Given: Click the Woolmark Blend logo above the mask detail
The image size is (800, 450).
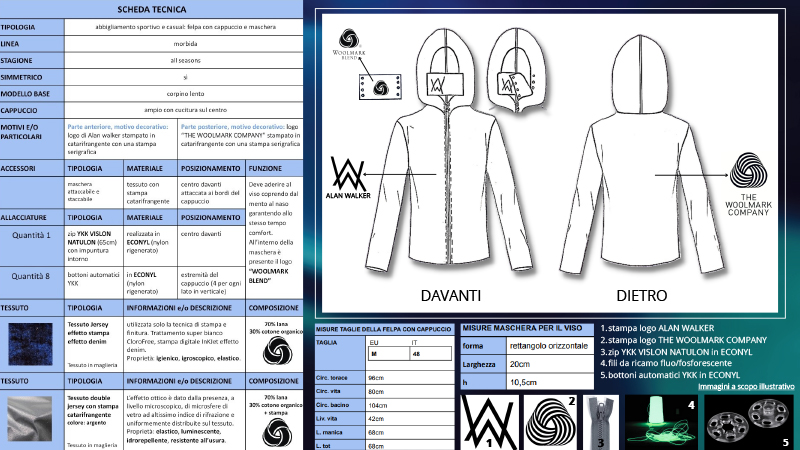Looking at the screenshot, I should tap(349, 44).
